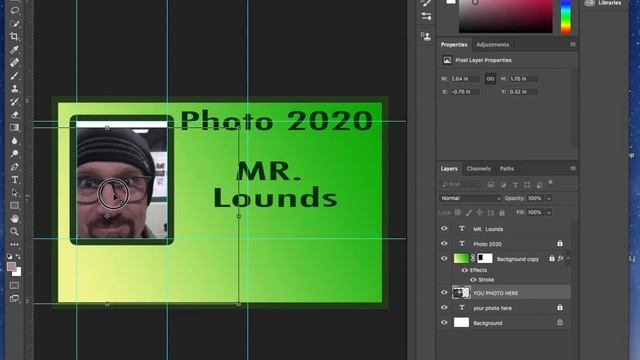Switch to the Adjustments tab
The width and height of the screenshot is (640, 360).
coord(492,44)
